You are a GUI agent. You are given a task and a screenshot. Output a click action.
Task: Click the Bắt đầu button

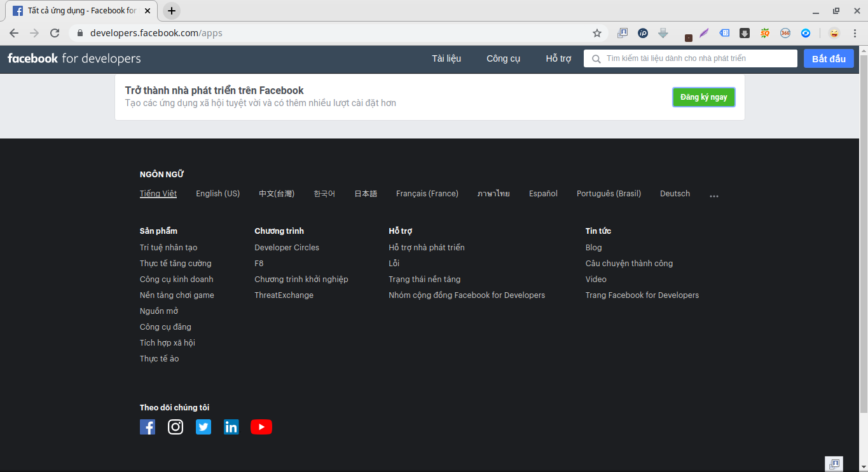829,58
